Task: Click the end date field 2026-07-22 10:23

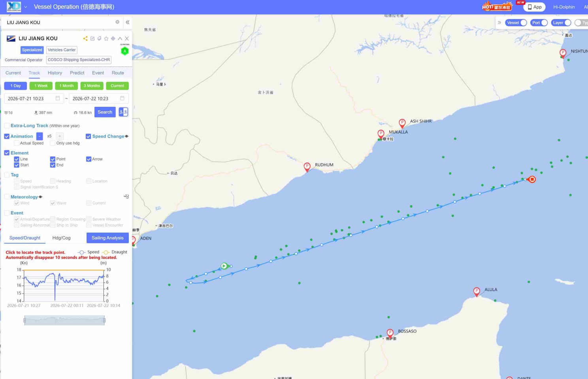Action: pos(99,99)
